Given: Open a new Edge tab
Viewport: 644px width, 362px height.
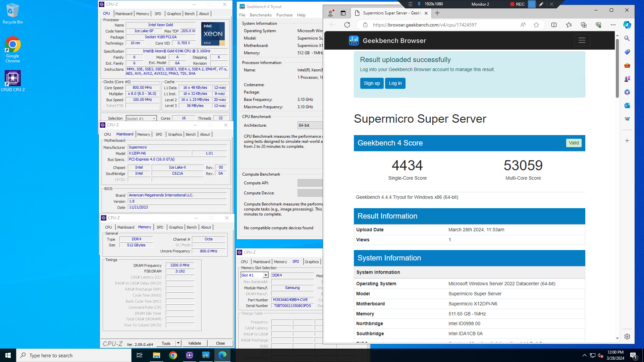Looking at the screenshot, I should click(x=437, y=13).
